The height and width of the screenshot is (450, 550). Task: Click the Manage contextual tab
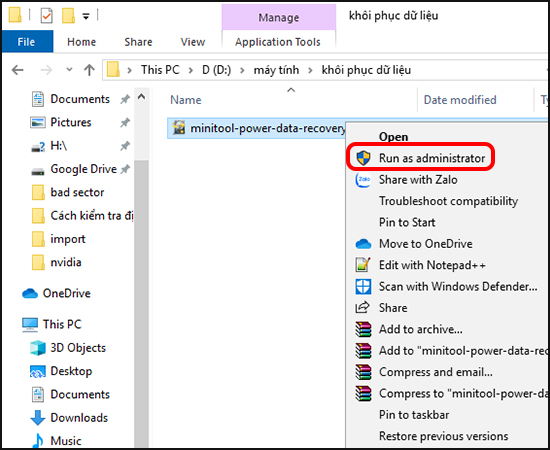(x=279, y=17)
